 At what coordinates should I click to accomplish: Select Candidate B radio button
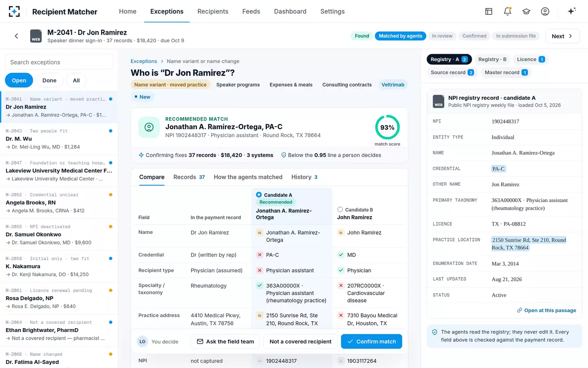pos(340,209)
